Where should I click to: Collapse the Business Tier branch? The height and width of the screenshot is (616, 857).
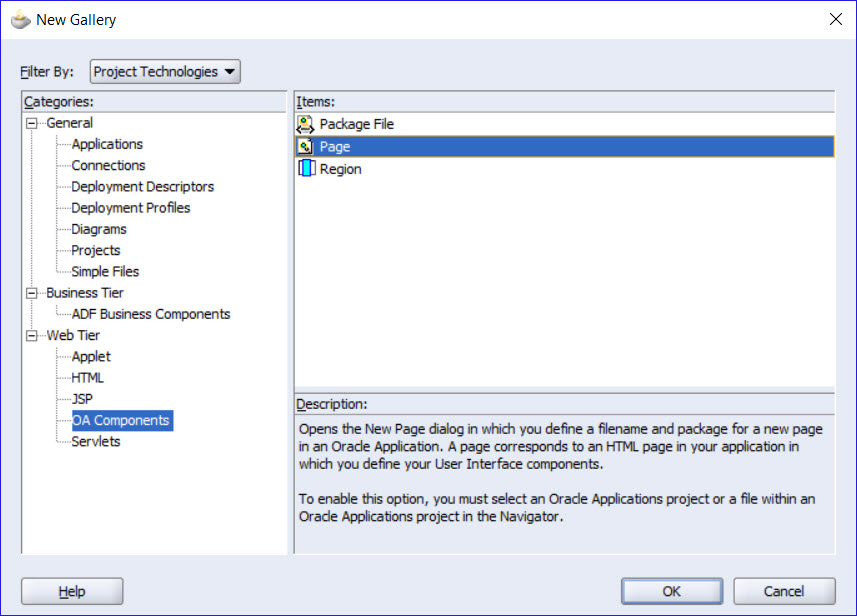point(31,292)
